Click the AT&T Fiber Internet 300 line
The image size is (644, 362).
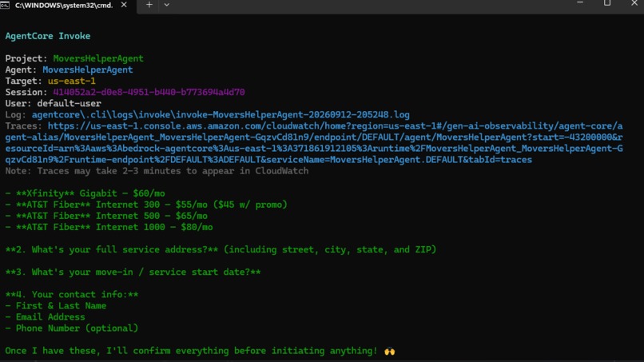[x=146, y=205]
